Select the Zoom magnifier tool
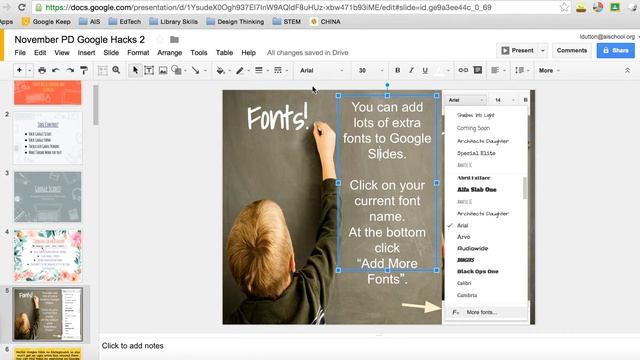 tap(116, 70)
